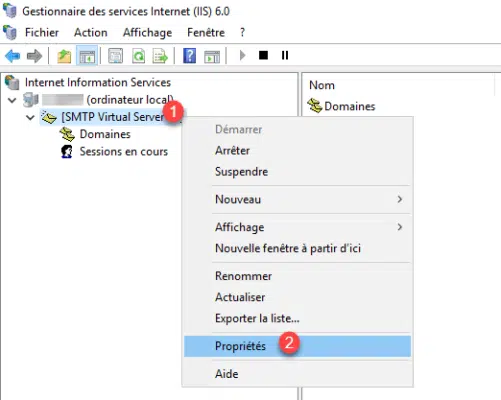Viewport: 501px width, 400px height.
Task: Select Domaines under SMTP Virtual Server
Action: [105, 134]
